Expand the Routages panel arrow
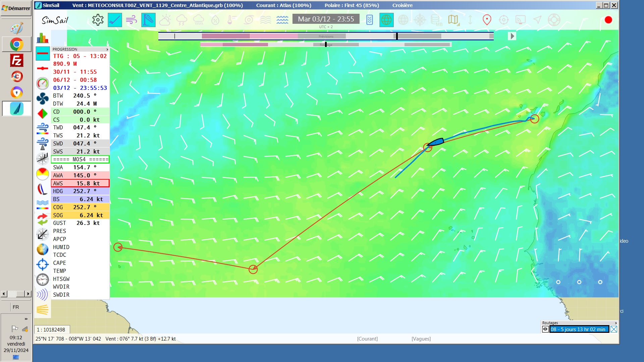Screen dimensions: 644x362 [x=615, y=323]
